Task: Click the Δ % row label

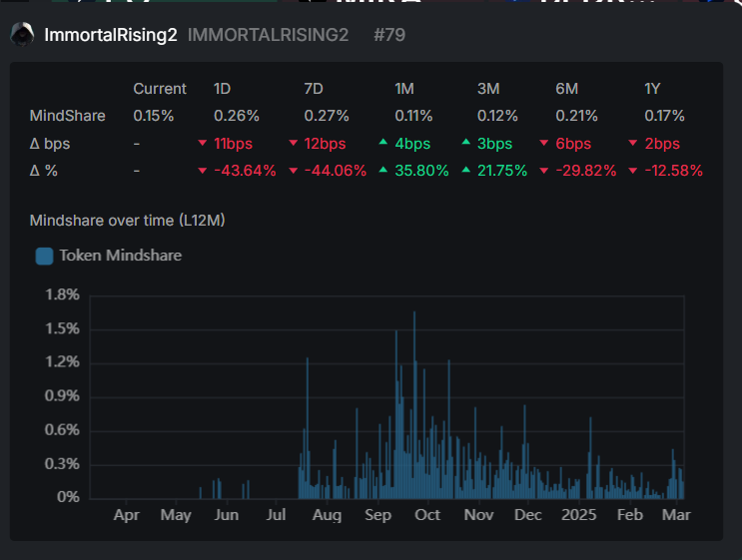Action: pyautogui.click(x=44, y=171)
